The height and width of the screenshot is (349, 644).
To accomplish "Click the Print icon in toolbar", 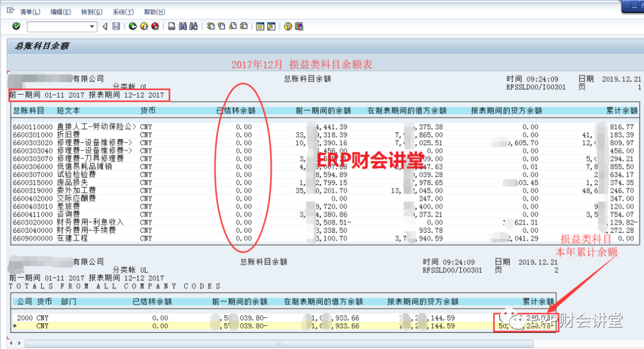I will click(x=172, y=26).
